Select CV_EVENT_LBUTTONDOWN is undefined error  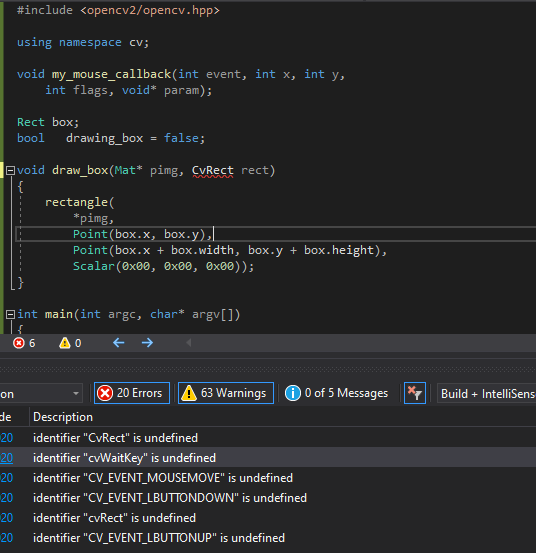pos(268,498)
